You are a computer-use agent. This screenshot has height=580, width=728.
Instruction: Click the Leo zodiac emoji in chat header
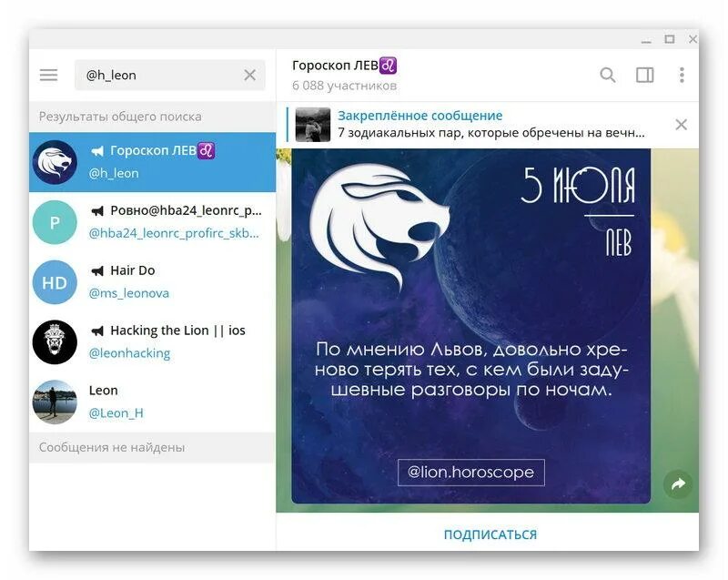click(389, 66)
